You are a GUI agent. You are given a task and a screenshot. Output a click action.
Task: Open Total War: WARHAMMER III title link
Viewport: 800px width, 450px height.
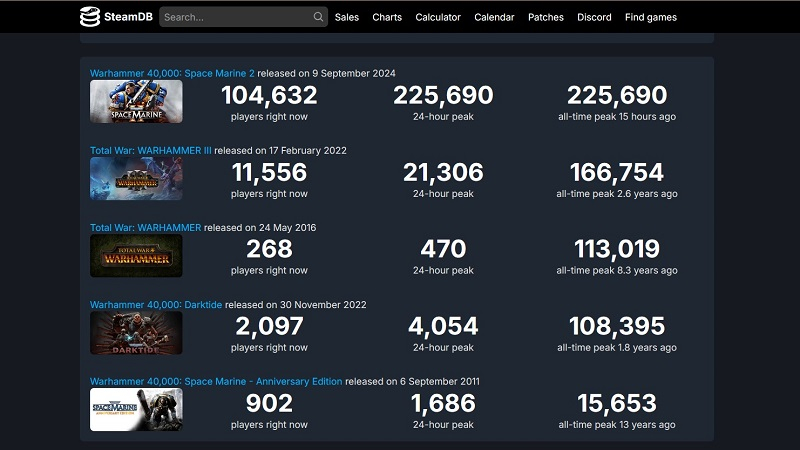point(150,150)
